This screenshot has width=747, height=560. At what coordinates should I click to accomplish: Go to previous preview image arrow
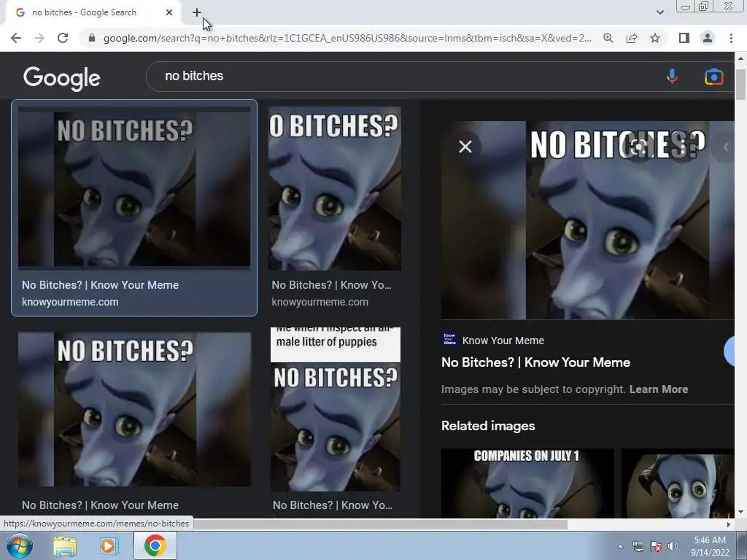click(x=726, y=147)
